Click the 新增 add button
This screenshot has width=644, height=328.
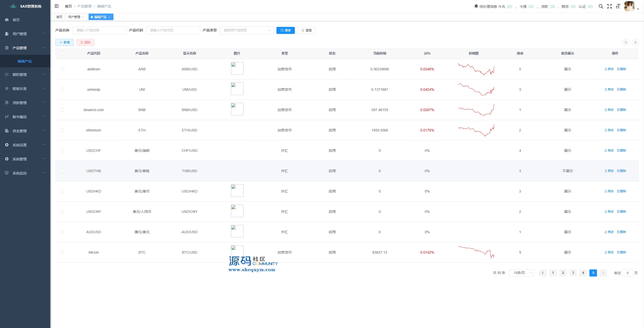click(x=64, y=42)
